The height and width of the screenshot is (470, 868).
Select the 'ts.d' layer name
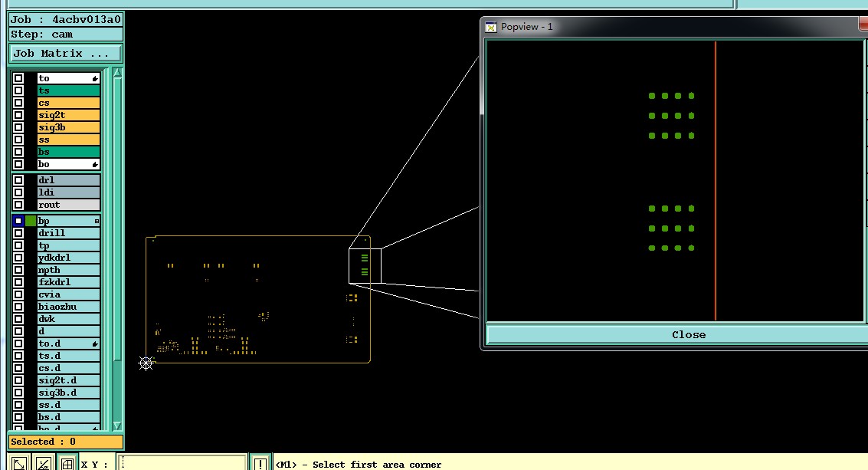69,356
